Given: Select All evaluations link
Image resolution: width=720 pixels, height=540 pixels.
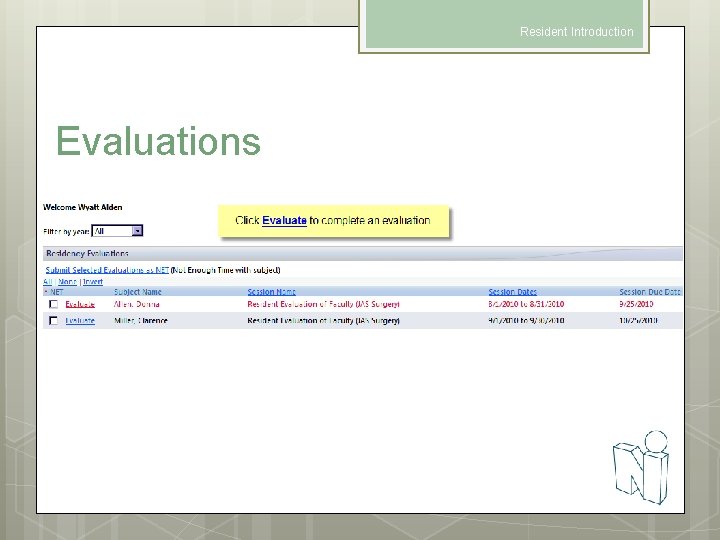Looking at the screenshot, I should (x=47, y=281).
